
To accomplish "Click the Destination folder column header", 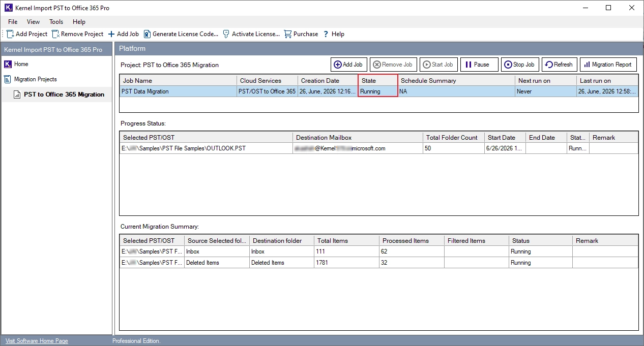I will coord(282,241).
